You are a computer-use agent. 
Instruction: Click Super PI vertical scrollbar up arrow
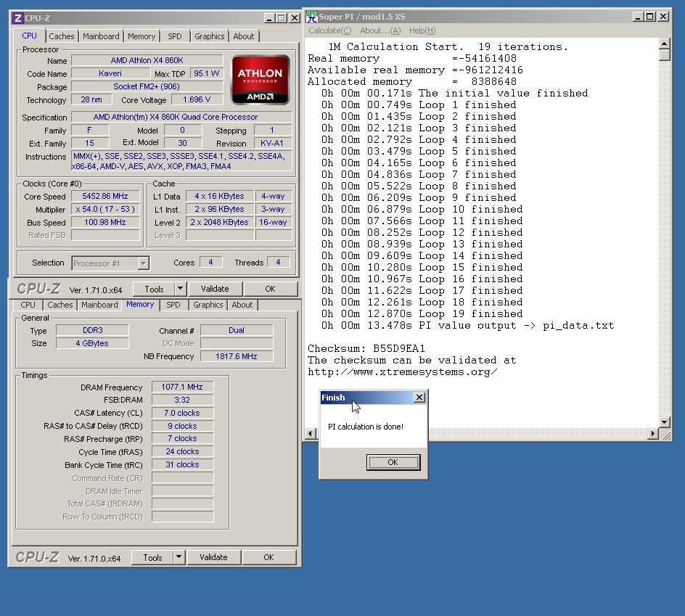[x=665, y=44]
